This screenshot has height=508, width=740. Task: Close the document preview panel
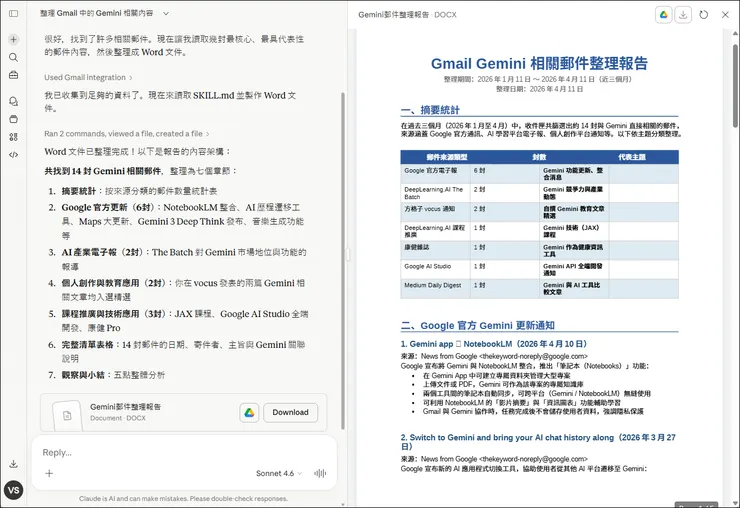tap(725, 15)
